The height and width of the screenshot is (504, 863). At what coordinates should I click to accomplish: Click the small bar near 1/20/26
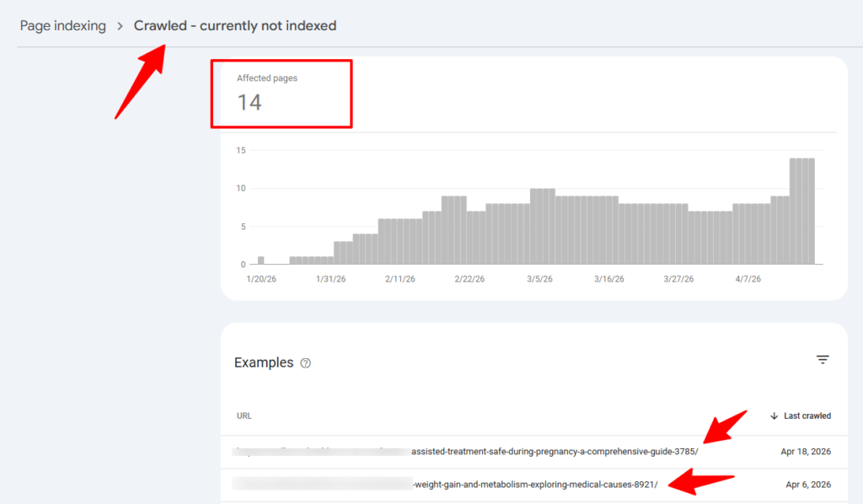point(261,260)
